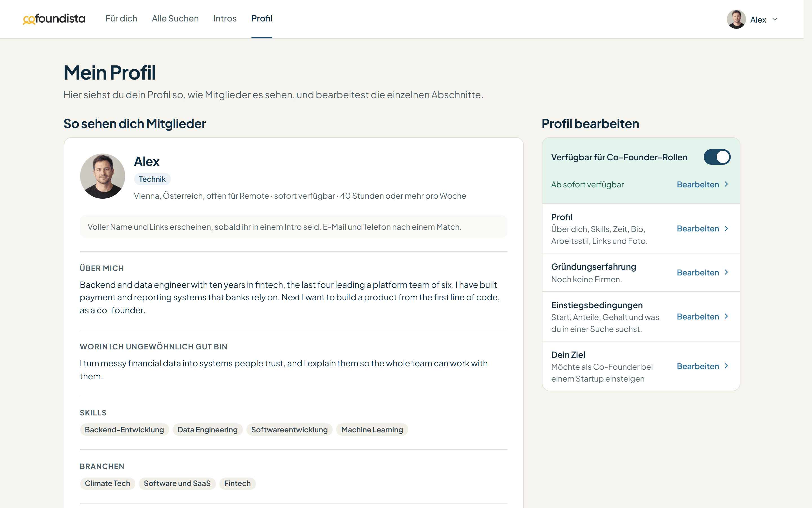Image resolution: width=812 pixels, height=508 pixels.
Task: Edit Dein Ziel with its Bearbeiten link
Action: [698, 366]
